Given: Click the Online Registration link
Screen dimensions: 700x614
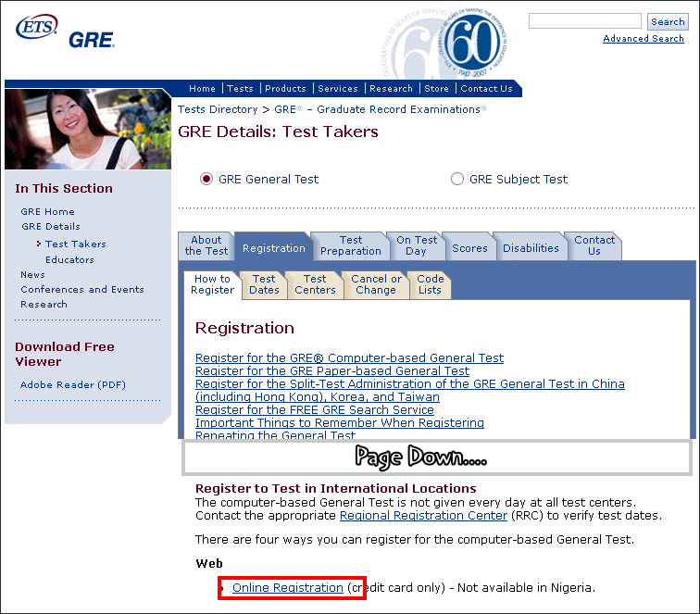Looking at the screenshot, I should coord(287,588).
